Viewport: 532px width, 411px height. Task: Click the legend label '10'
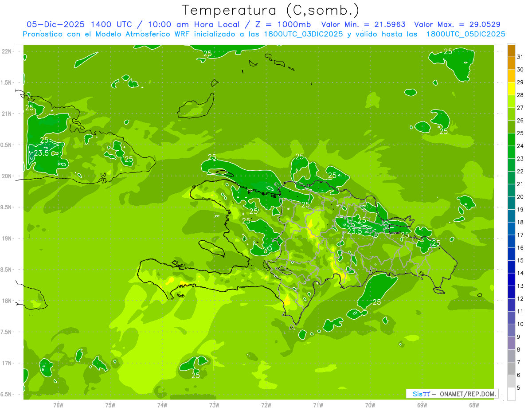pos(520,324)
